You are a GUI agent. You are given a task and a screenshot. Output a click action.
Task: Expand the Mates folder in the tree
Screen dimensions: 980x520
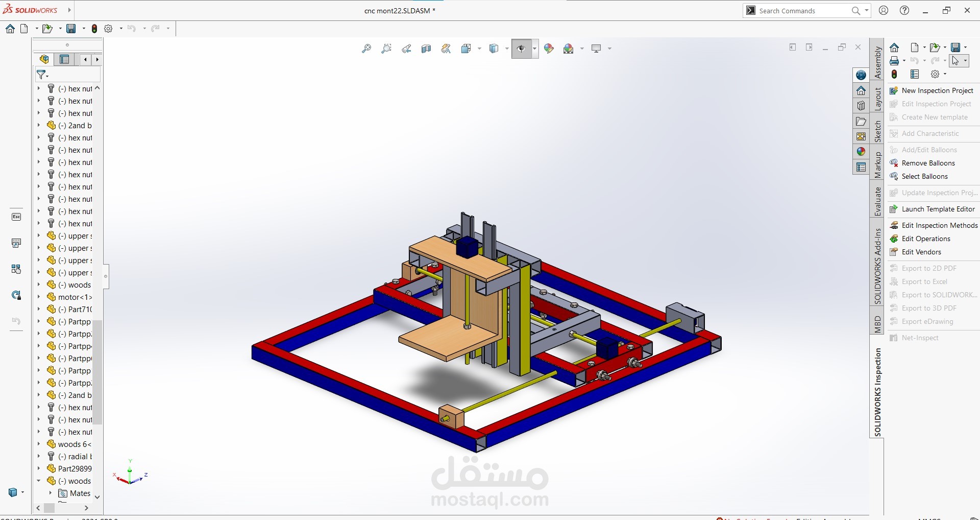coord(51,493)
